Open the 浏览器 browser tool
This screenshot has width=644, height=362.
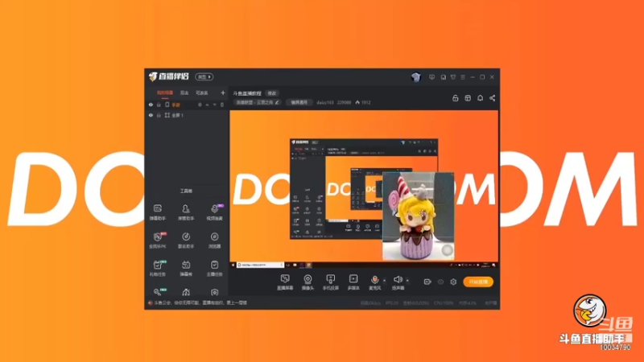[x=214, y=240]
